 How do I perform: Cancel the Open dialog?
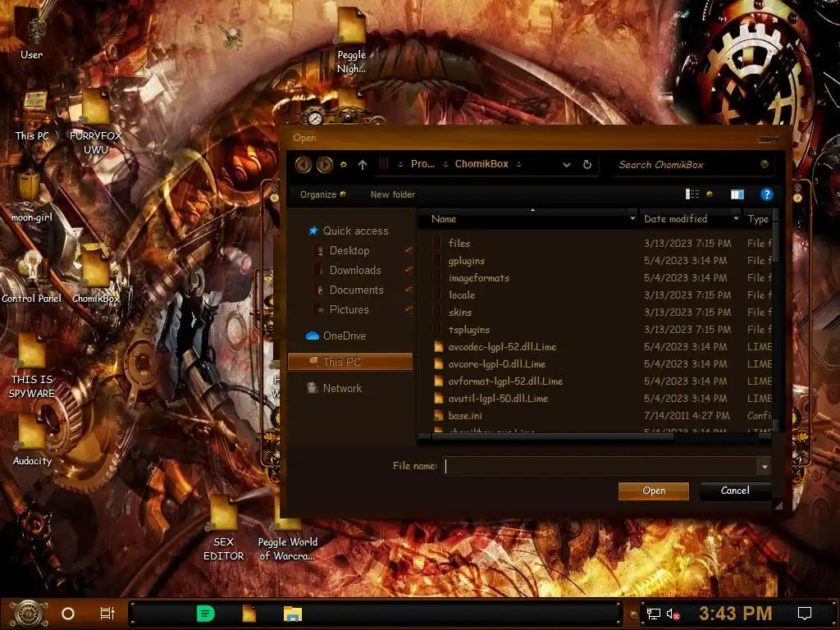735,491
